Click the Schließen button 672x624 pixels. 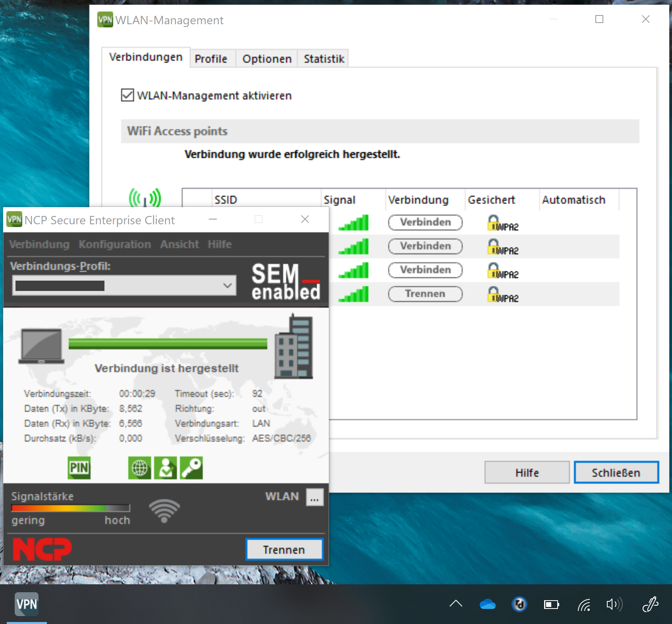coord(616,472)
